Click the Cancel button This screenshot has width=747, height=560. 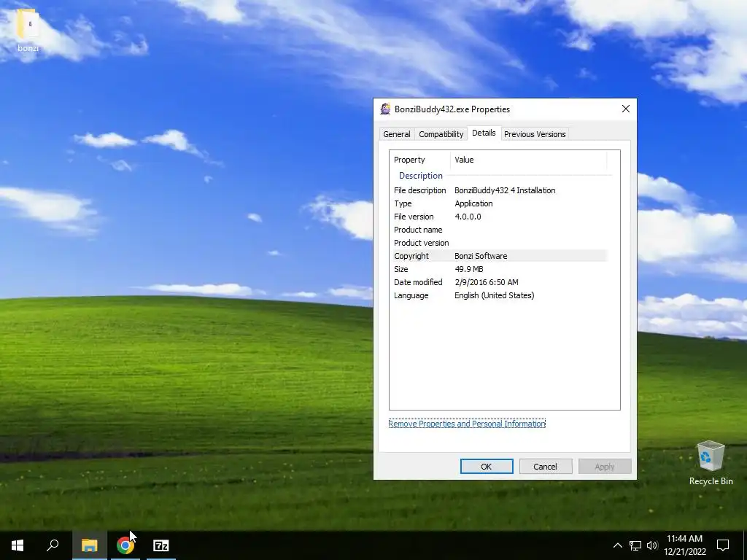point(545,467)
